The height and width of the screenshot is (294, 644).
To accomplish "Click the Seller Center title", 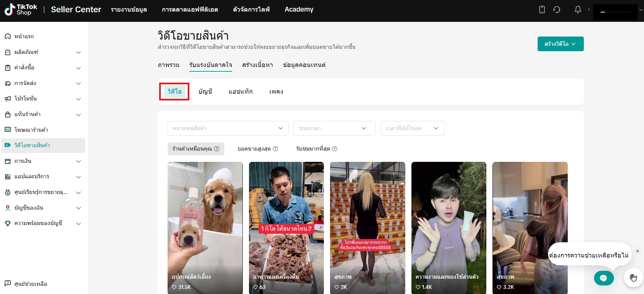I will [x=76, y=10].
